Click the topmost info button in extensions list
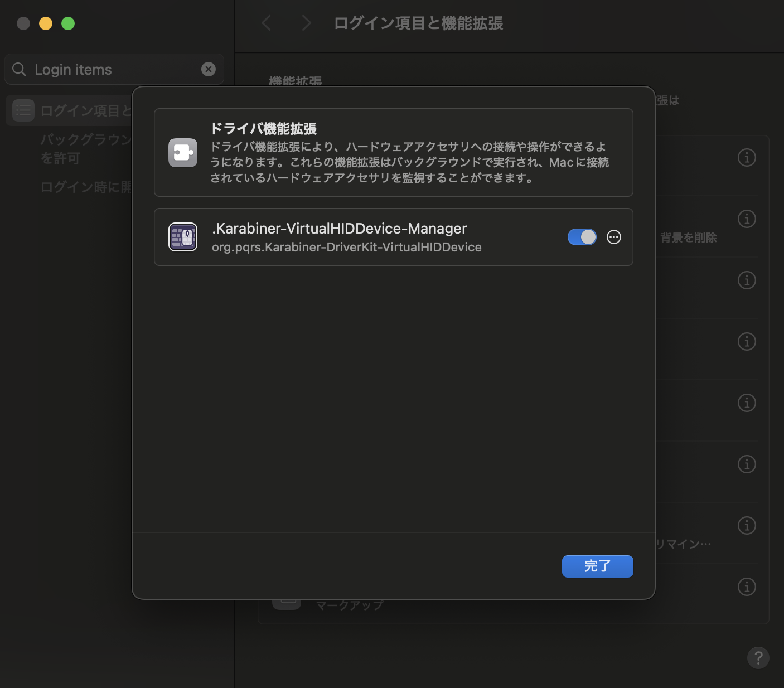Screen dimensions: 784x688 point(747,157)
